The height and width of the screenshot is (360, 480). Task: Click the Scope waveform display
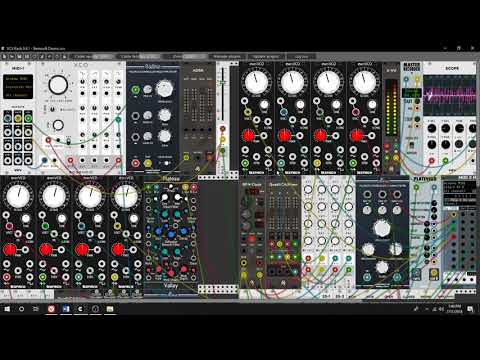click(x=449, y=95)
